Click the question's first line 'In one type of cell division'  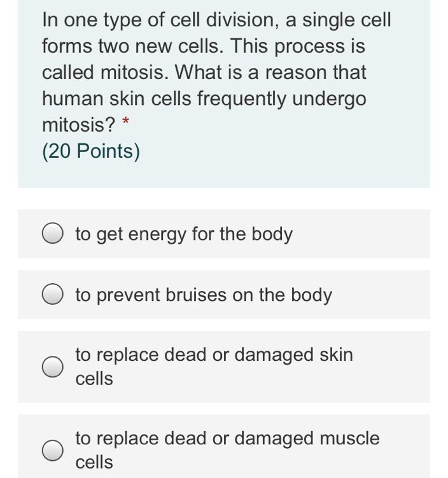[216, 20]
